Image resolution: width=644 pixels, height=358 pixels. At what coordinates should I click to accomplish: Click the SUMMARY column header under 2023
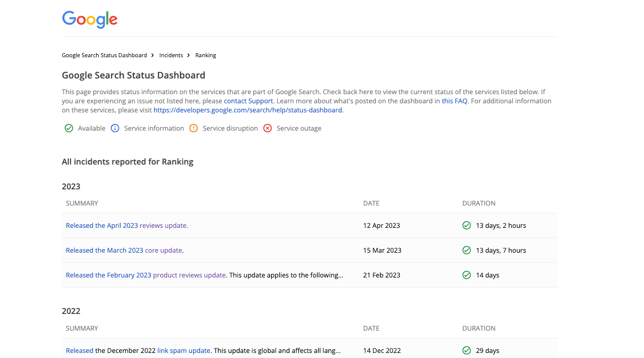pos(82,203)
